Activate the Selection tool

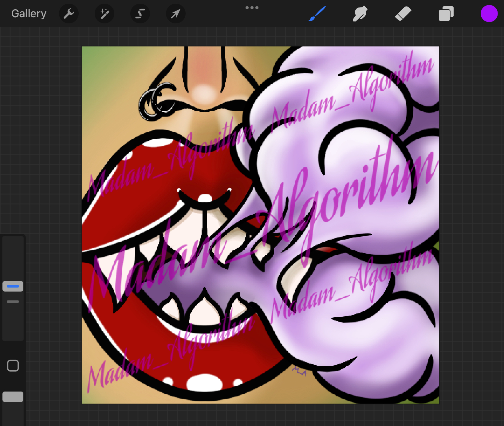click(x=140, y=14)
